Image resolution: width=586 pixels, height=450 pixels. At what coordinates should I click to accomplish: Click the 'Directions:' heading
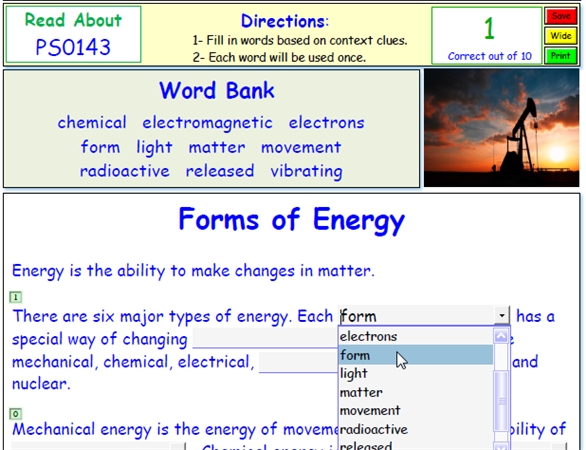(285, 21)
